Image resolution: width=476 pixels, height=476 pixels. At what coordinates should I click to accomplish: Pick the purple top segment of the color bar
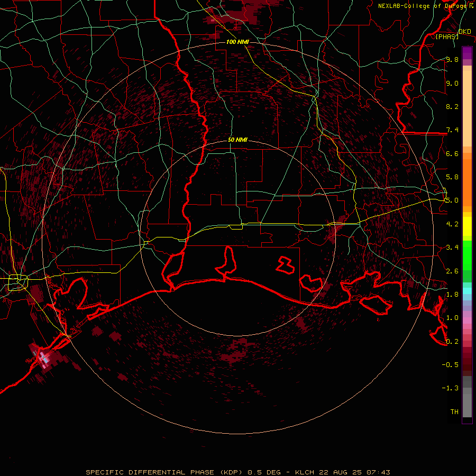point(467,53)
